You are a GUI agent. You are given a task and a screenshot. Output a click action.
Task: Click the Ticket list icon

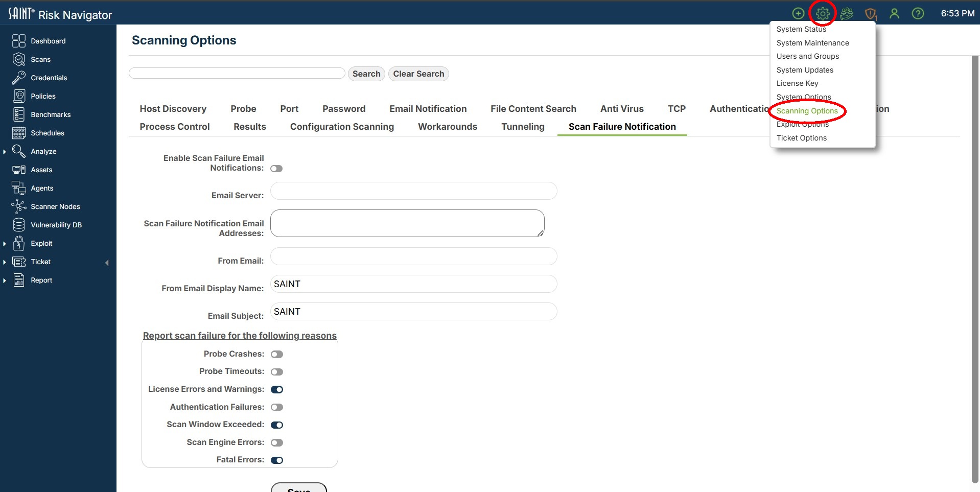click(x=19, y=262)
